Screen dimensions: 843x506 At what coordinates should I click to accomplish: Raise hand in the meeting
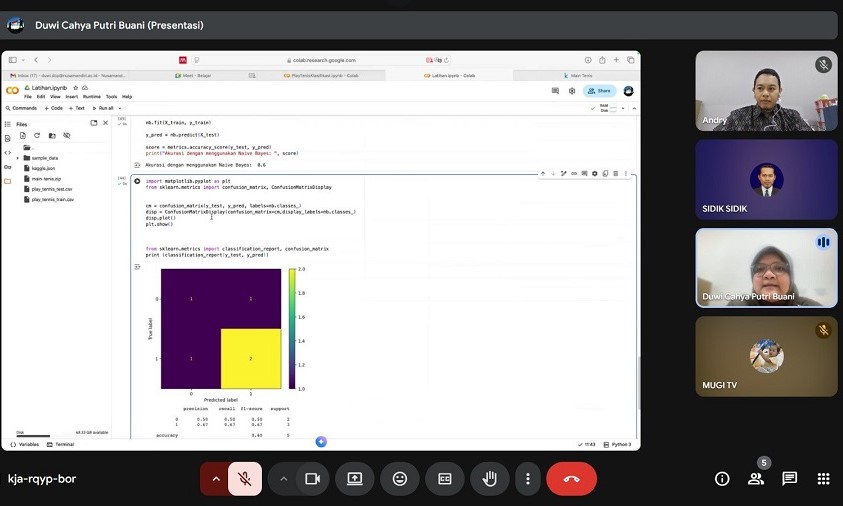point(490,479)
